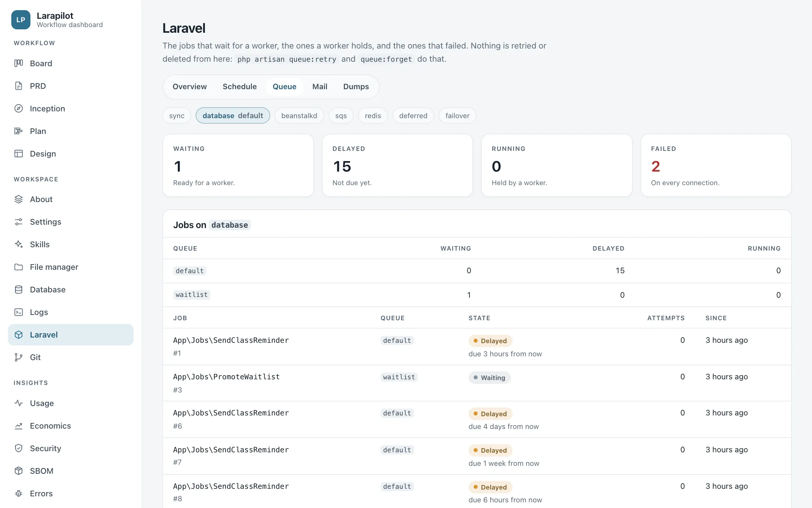Screen dimensions: 812x508
Task: Click the default queue row name
Action: click(189, 271)
